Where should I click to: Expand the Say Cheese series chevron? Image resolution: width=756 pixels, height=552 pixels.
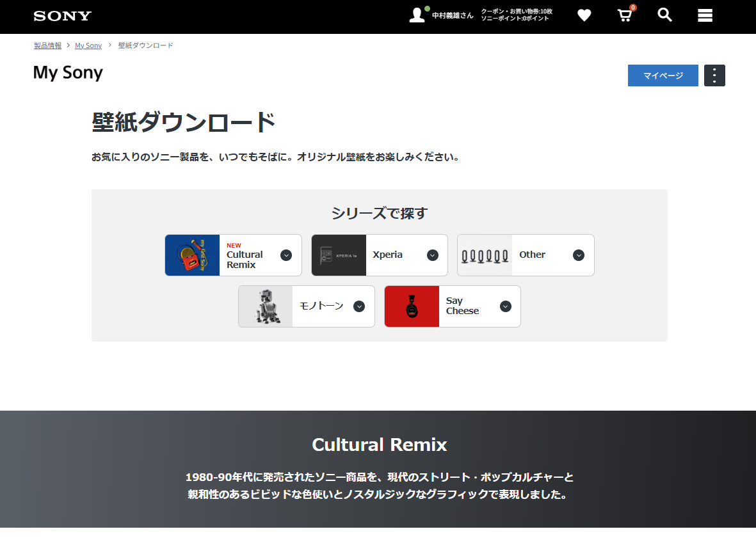(x=505, y=306)
